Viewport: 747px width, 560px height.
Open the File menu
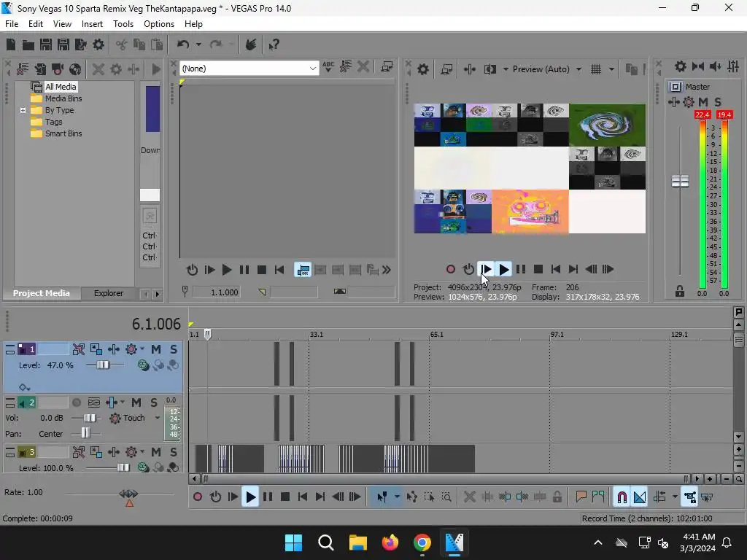12,24
